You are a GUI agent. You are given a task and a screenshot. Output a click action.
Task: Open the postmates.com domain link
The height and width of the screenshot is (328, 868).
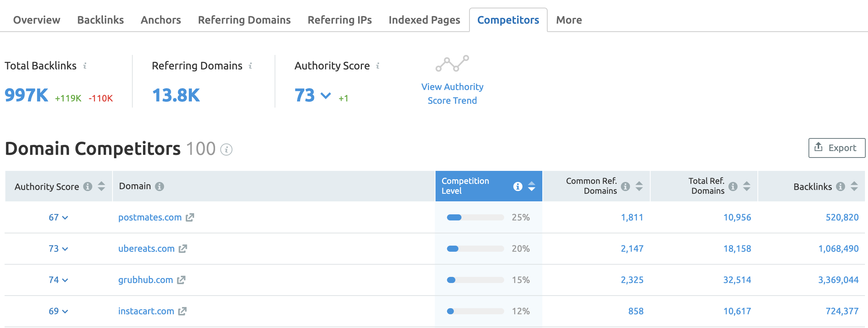coord(150,217)
